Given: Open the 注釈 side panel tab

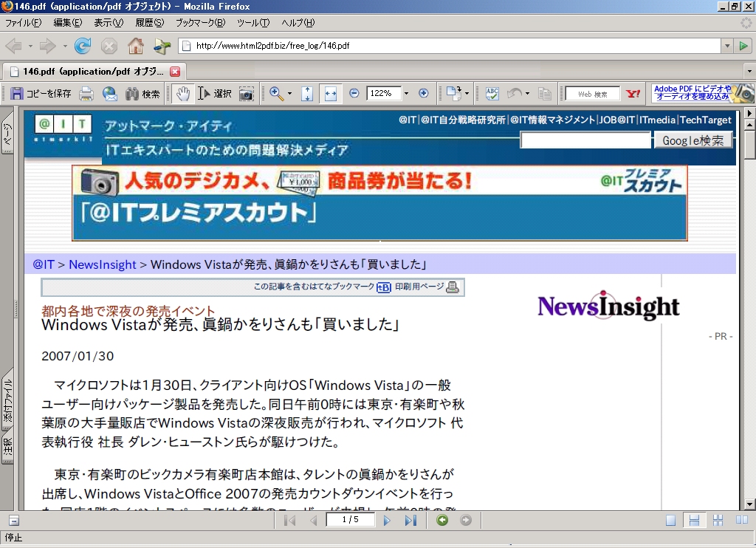Looking at the screenshot, I should pos(7,446).
